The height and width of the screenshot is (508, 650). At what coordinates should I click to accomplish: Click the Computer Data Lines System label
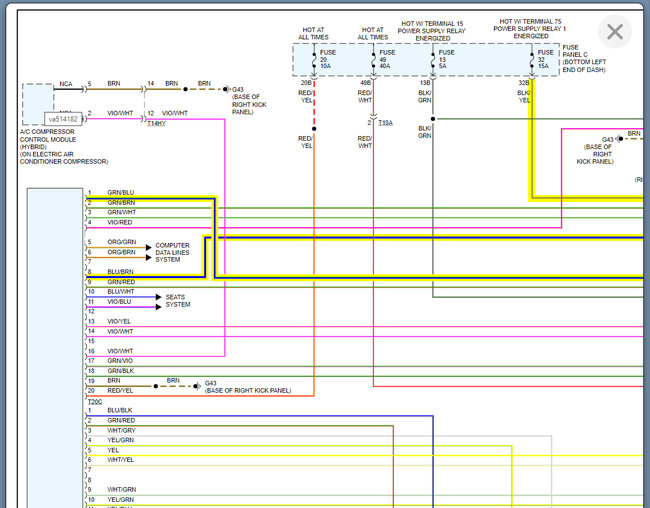pyautogui.click(x=172, y=252)
